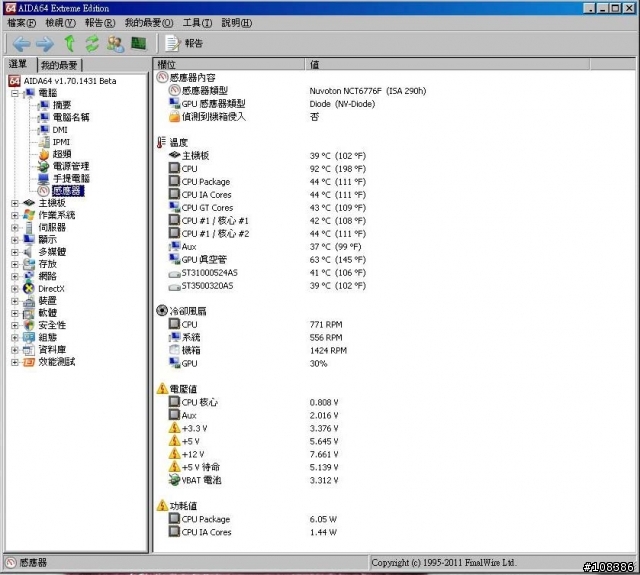Click the 溫度 thermometer icon
Viewport: 640px width, 575px height.
(162, 142)
